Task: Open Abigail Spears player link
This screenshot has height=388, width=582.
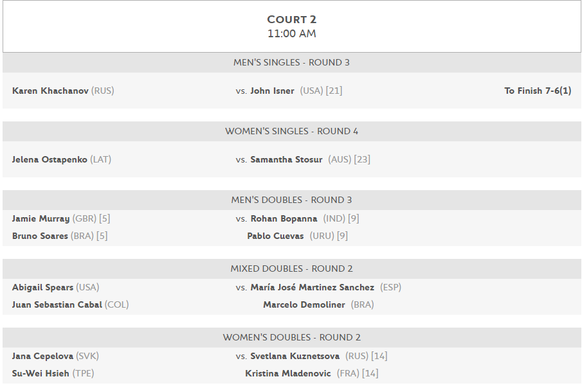Action: (42, 287)
